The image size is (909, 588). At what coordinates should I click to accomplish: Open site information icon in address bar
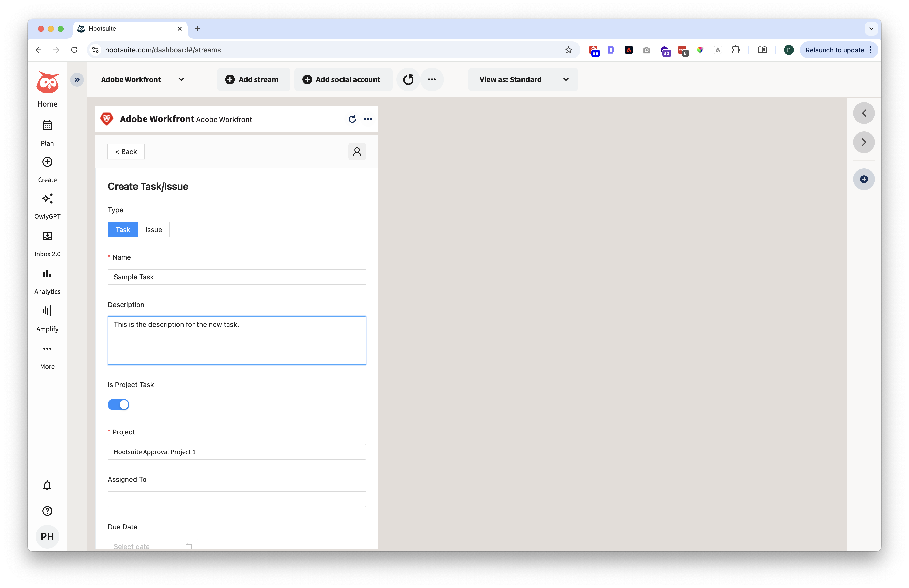(96, 50)
